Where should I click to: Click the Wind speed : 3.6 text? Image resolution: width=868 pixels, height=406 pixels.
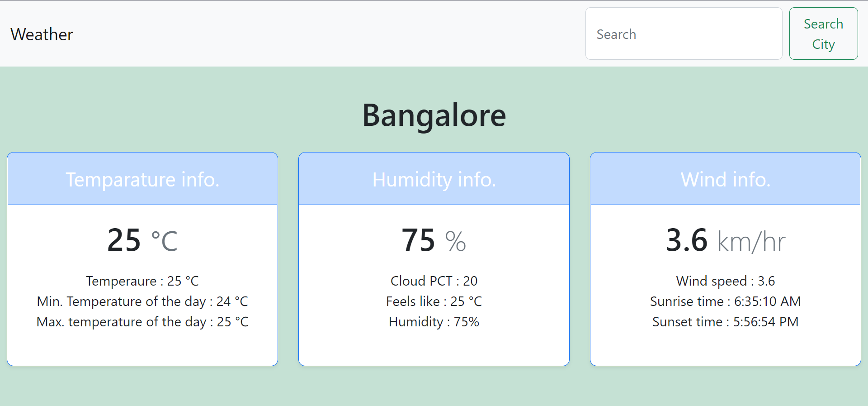pos(725,281)
